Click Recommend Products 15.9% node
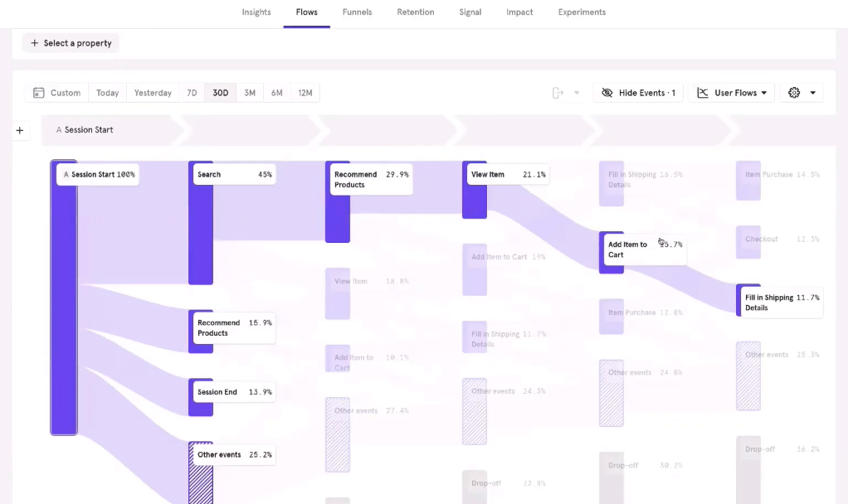This screenshot has height=504, width=848. point(234,328)
